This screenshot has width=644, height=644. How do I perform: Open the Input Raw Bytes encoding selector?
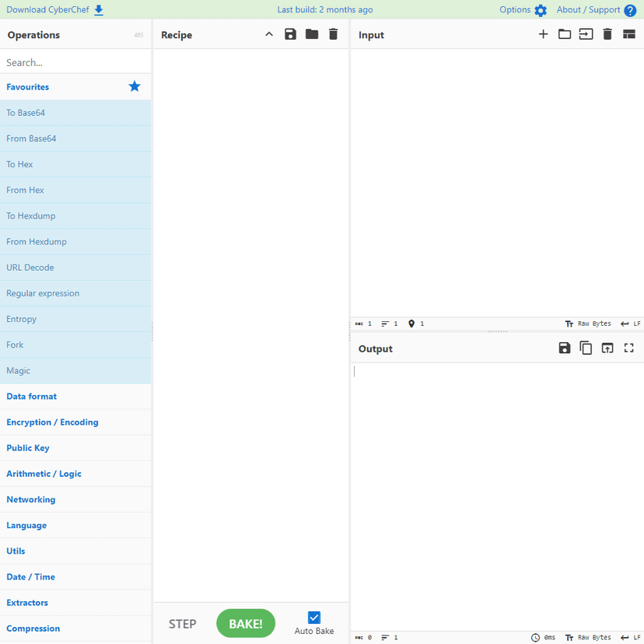click(589, 324)
